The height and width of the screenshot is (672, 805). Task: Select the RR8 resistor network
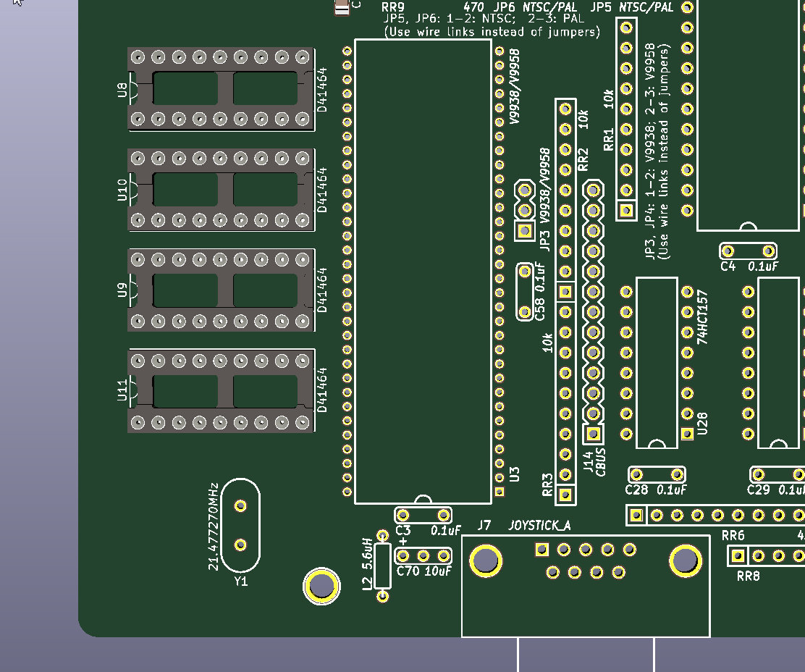pos(767,556)
